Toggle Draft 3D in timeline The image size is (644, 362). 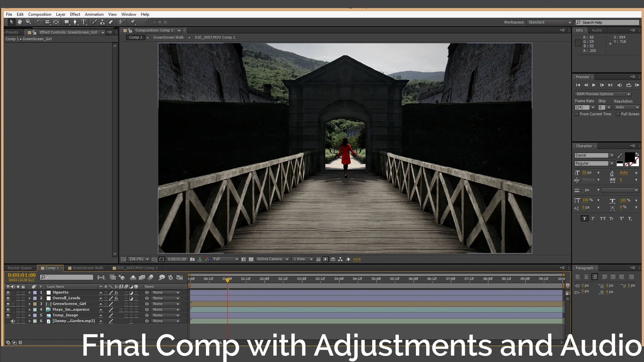tap(122, 278)
